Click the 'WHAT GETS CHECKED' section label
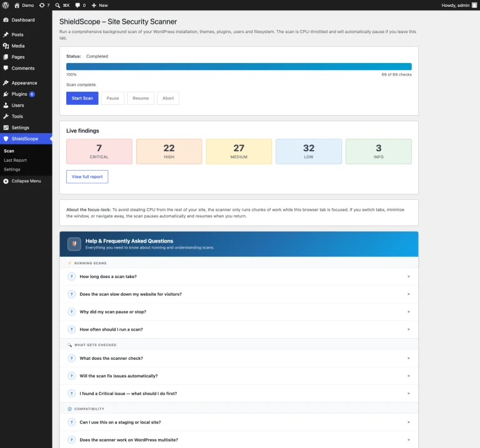480x448 pixels. (95, 345)
